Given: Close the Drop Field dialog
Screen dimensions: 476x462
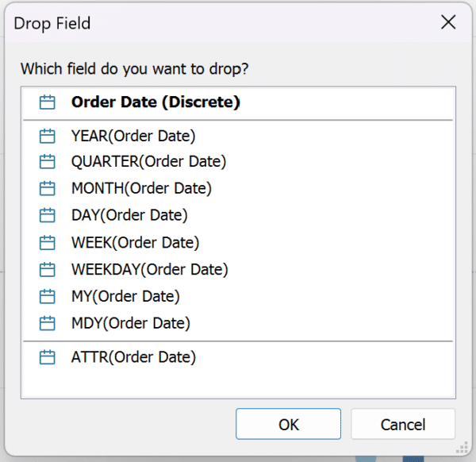Looking at the screenshot, I should [448, 22].
